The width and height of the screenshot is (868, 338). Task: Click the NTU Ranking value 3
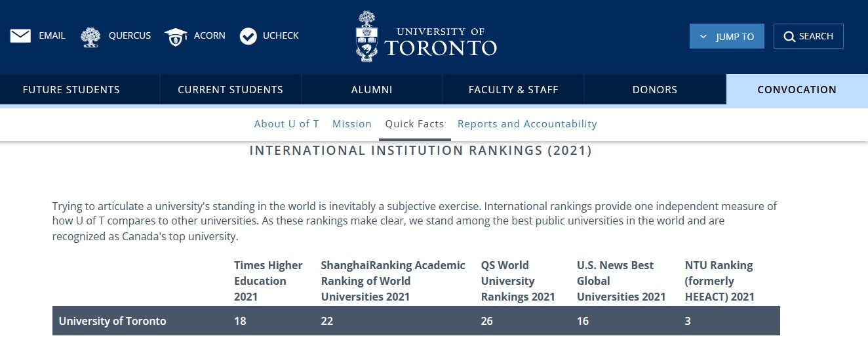click(688, 321)
